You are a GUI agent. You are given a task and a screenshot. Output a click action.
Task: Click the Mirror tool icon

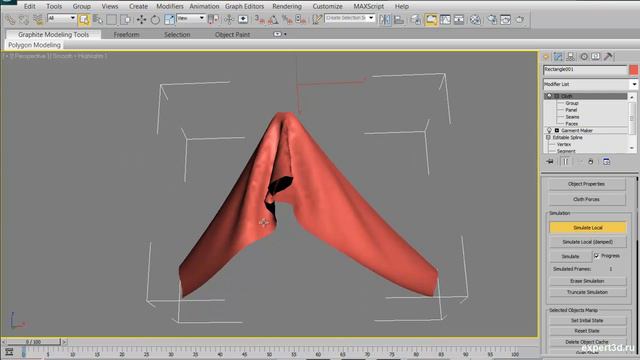[385, 19]
